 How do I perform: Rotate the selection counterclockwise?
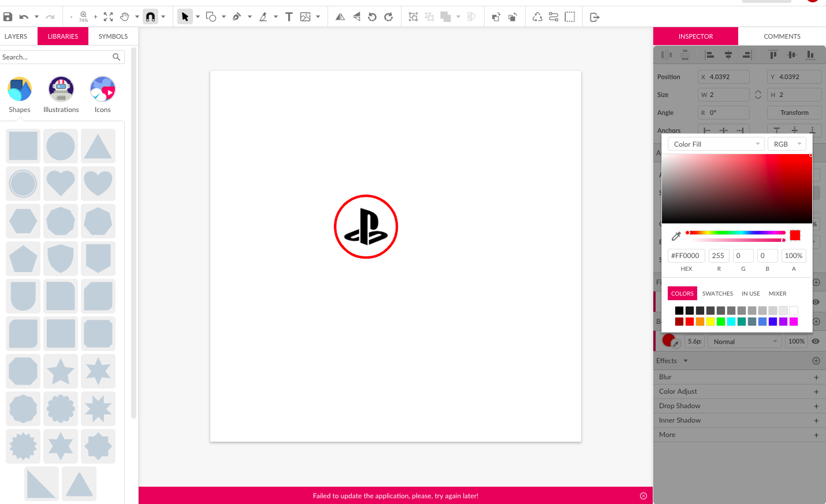click(373, 16)
